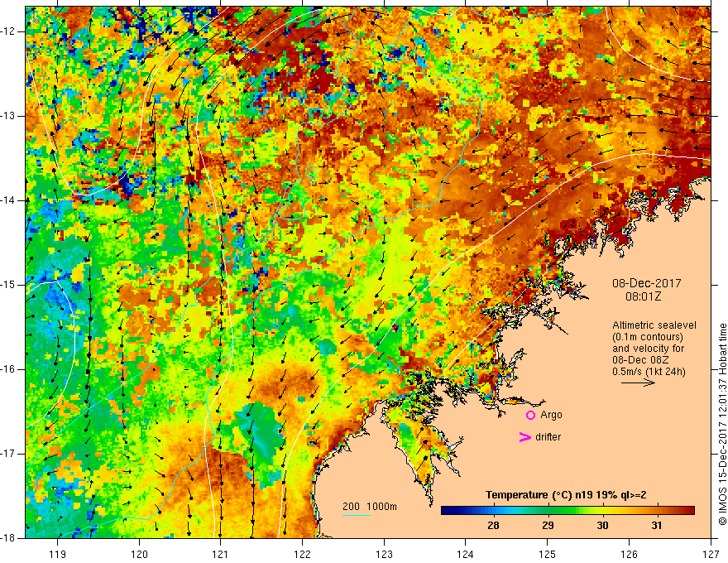Click the 'and velocity for' caption line
This screenshot has height=563, width=728.
648,349
